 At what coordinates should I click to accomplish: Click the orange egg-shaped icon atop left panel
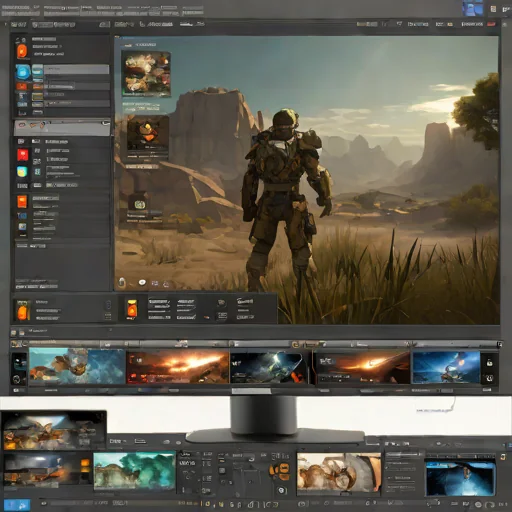pyautogui.click(x=22, y=51)
